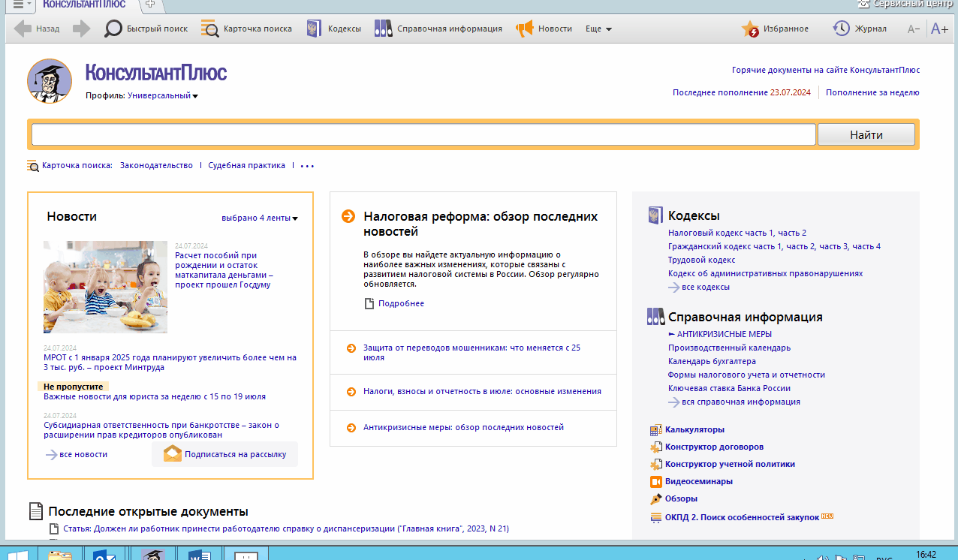Click the Налоговая реформа orange arrow icon
Screen dimensions: 958x560
point(348,217)
